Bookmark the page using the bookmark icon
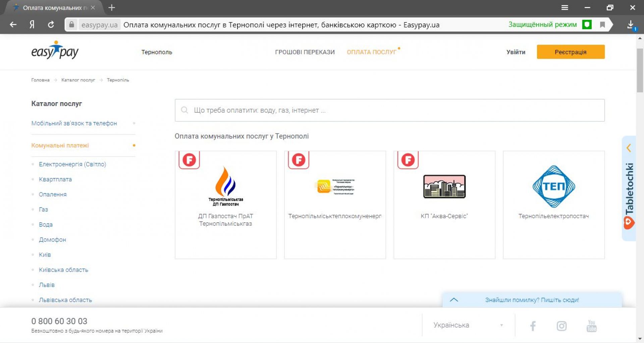Image resolution: width=644 pixels, height=343 pixels. tap(602, 24)
